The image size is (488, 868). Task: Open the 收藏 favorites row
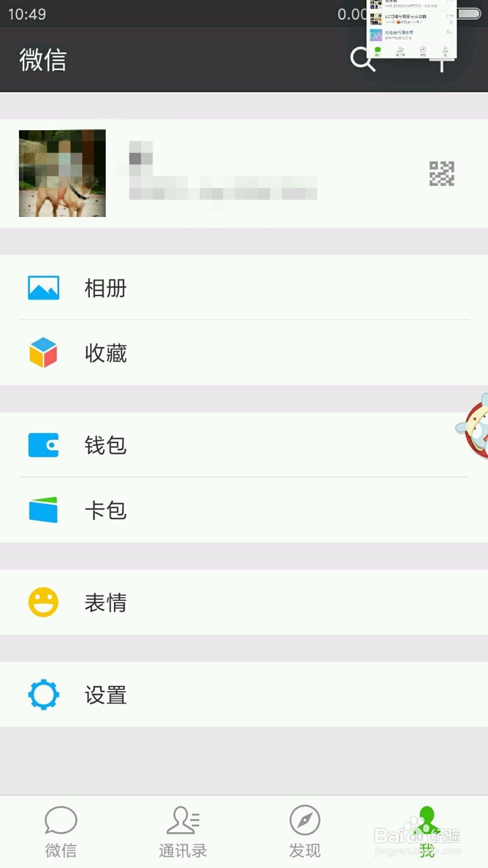coord(244,353)
